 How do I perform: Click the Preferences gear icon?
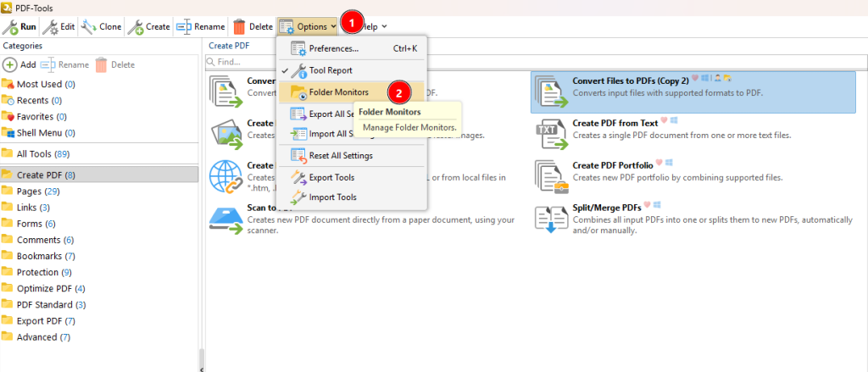(298, 48)
